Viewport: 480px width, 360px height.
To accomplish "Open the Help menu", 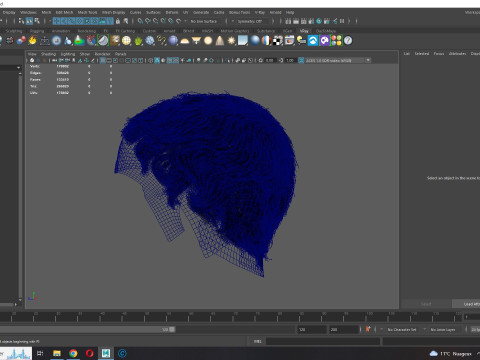I will (x=290, y=12).
